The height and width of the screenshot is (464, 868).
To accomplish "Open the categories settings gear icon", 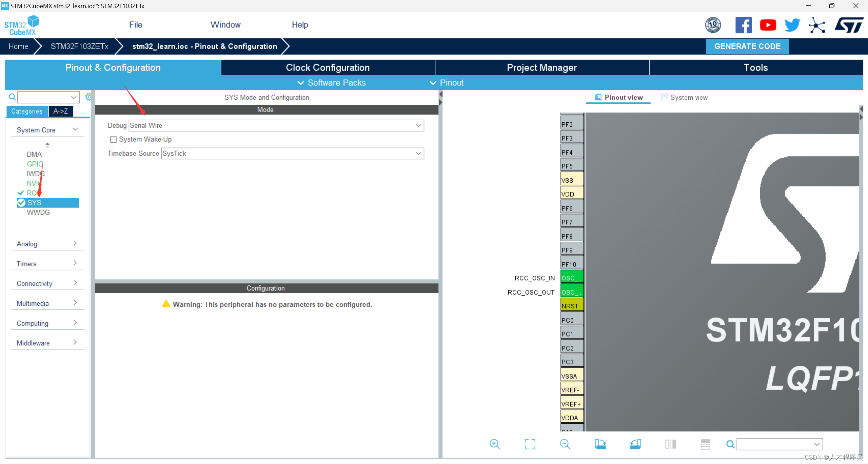I will pyautogui.click(x=88, y=97).
